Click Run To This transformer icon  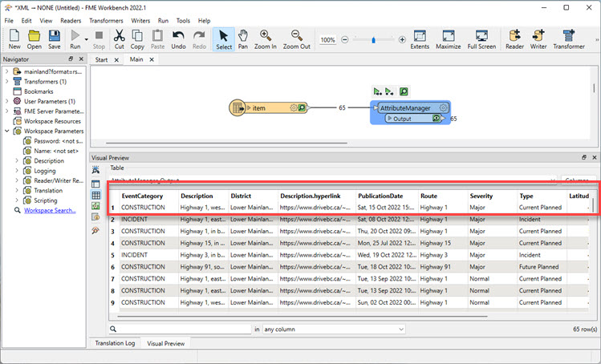377,91
